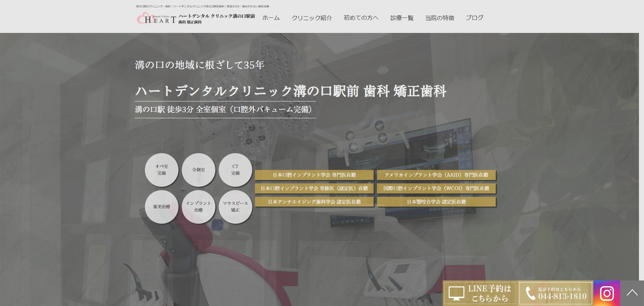Screen dimensions: 644x306
Task: Click the small tagline text at page top
Action: (202, 6)
